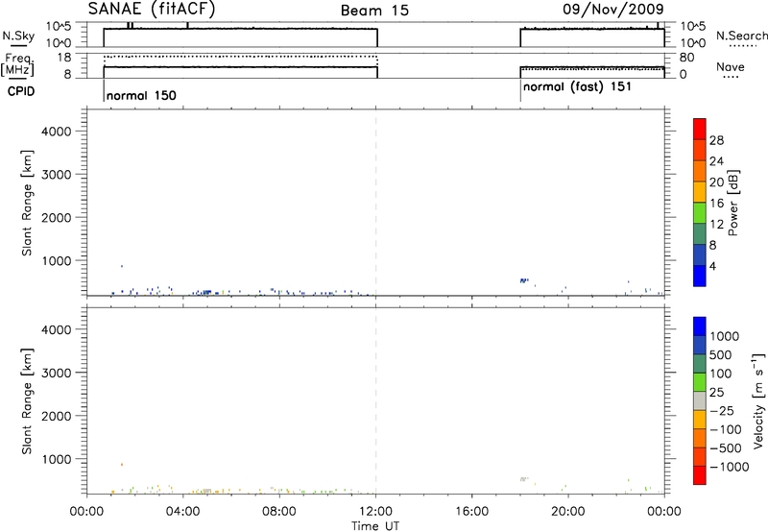This screenshot has width=768, height=532.
Task: Click the red top segment of Power colorbar
Action: click(x=700, y=130)
